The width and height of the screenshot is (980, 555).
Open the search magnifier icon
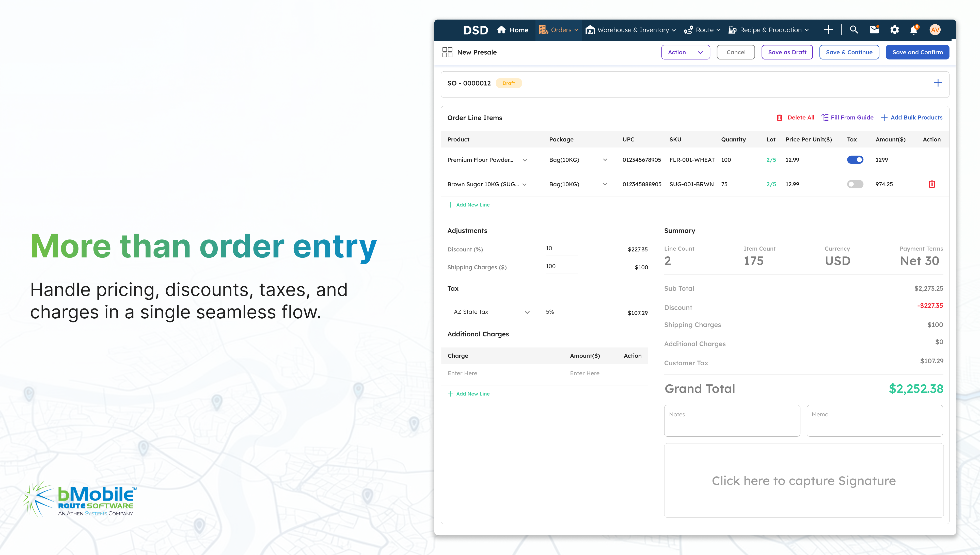854,30
